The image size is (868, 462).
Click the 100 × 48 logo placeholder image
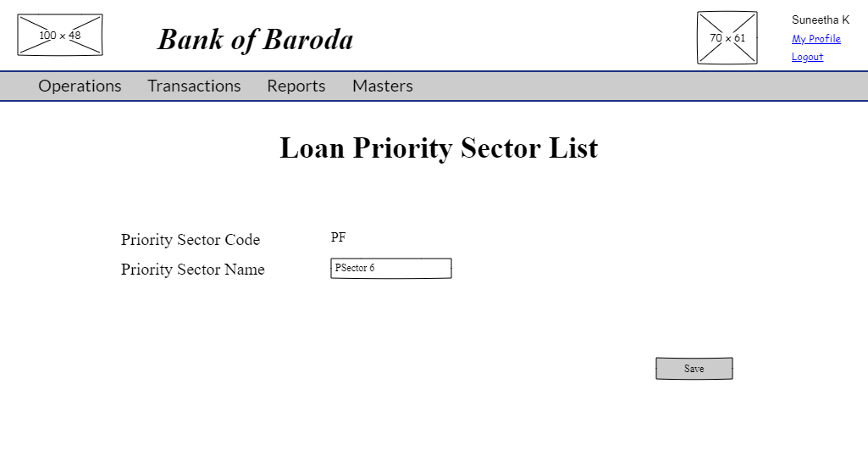pyautogui.click(x=60, y=35)
